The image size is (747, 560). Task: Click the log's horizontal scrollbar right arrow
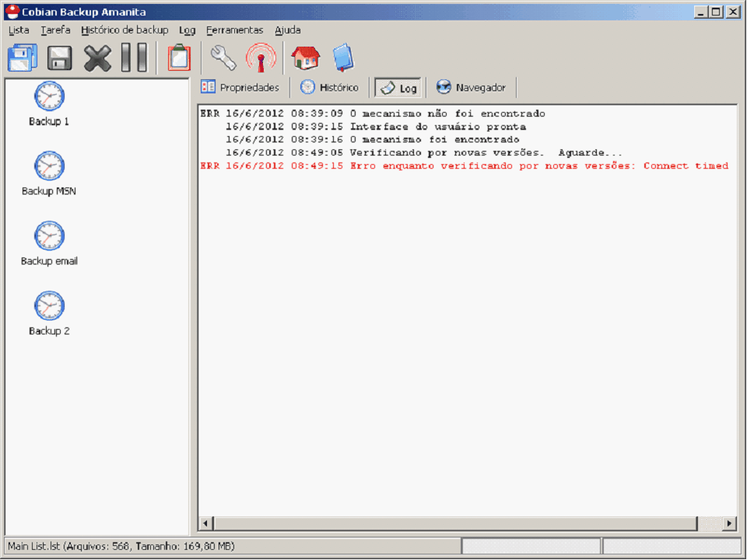coord(729,523)
